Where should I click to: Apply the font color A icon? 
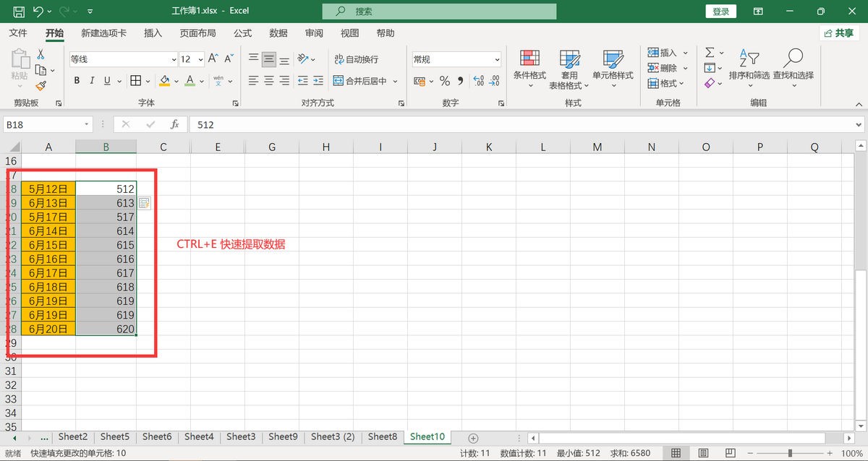(190, 81)
